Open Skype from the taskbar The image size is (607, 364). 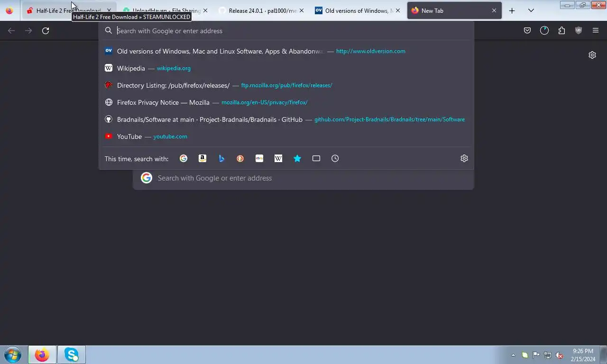click(72, 355)
